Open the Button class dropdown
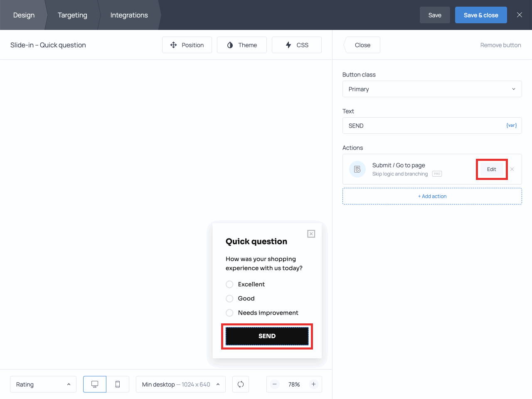 point(432,89)
